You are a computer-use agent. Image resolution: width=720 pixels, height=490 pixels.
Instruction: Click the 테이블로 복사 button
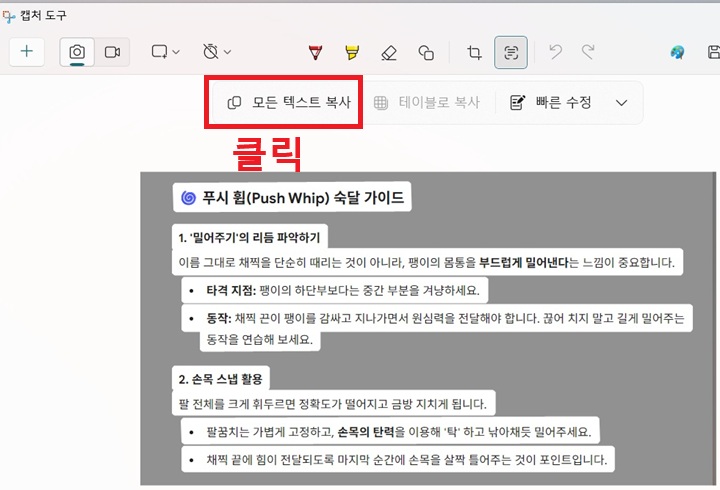427,102
